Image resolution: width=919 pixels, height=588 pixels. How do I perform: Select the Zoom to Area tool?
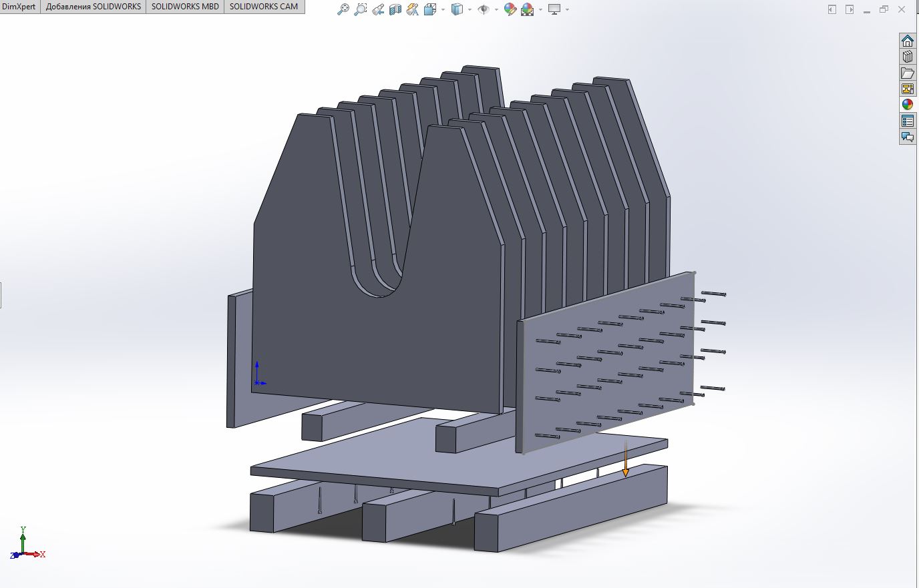click(x=360, y=9)
